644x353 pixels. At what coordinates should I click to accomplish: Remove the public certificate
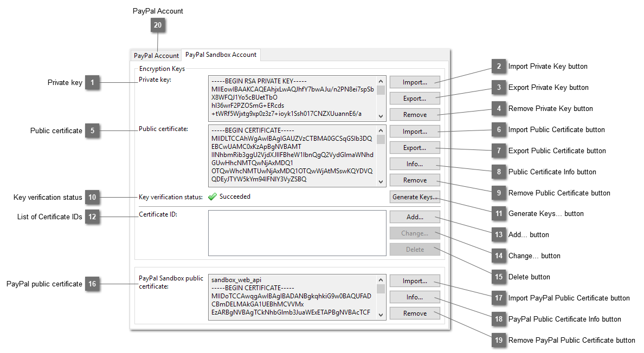pos(415,180)
